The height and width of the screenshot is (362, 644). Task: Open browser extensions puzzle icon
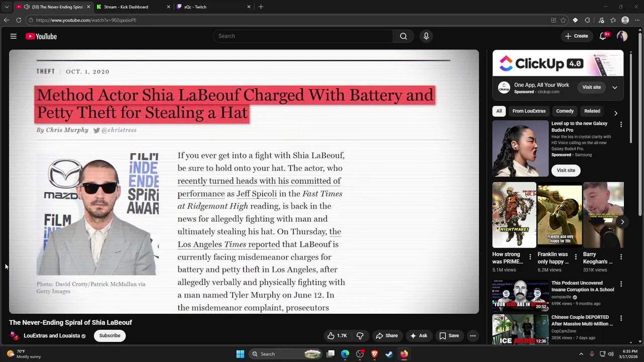tap(588, 20)
